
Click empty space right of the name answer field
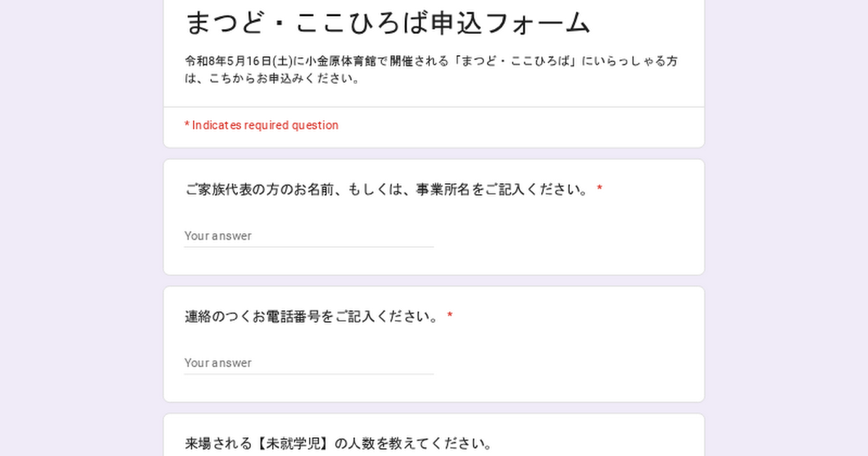point(564,236)
